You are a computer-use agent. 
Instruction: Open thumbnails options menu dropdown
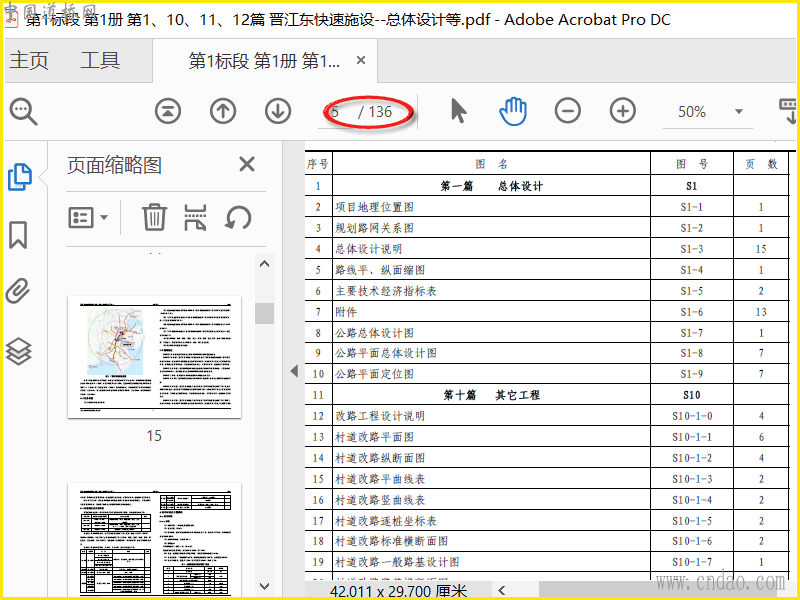coord(88,218)
